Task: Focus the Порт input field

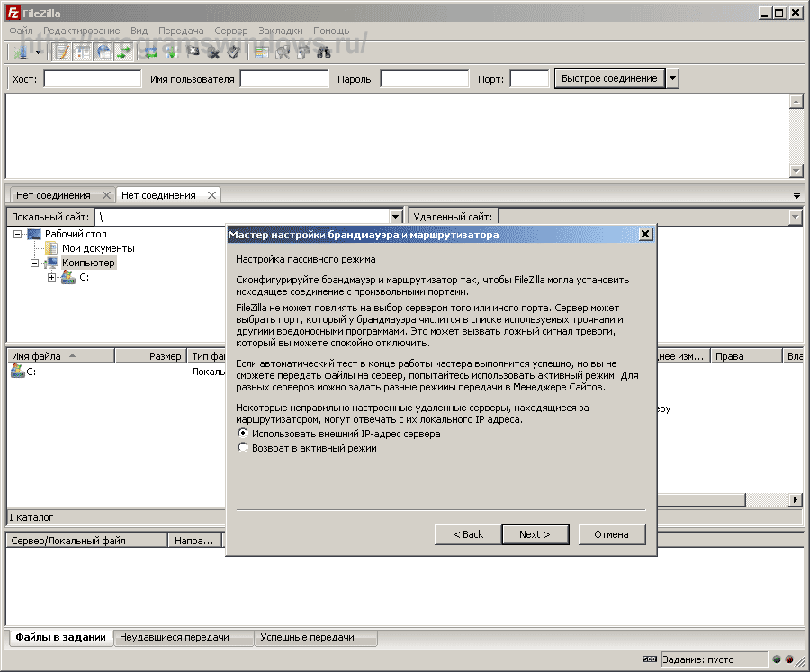Action: click(x=529, y=79)
